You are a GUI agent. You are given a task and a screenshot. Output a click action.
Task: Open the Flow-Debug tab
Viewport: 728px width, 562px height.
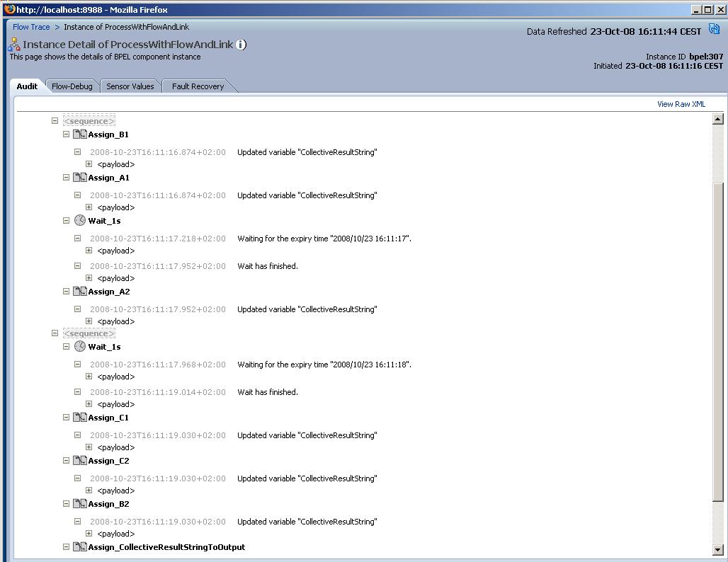pyautogui.click(x=72, y=86)
